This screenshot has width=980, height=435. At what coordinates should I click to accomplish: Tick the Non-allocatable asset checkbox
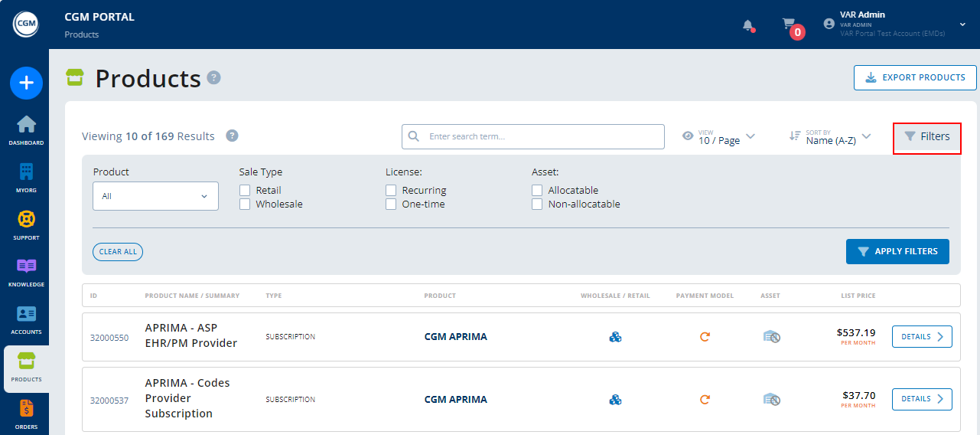(x=537, y=204)
